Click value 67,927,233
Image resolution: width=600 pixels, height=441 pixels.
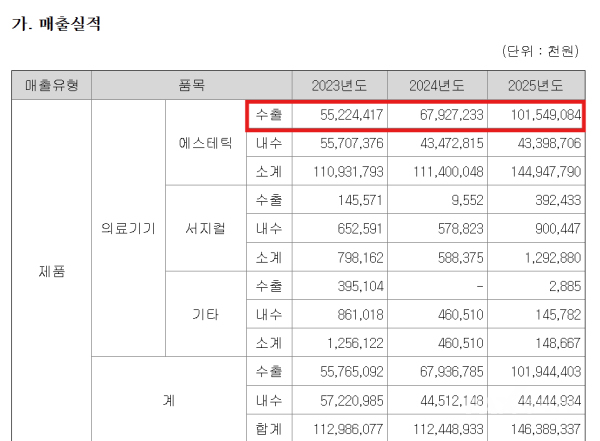[x=452, y=115]
